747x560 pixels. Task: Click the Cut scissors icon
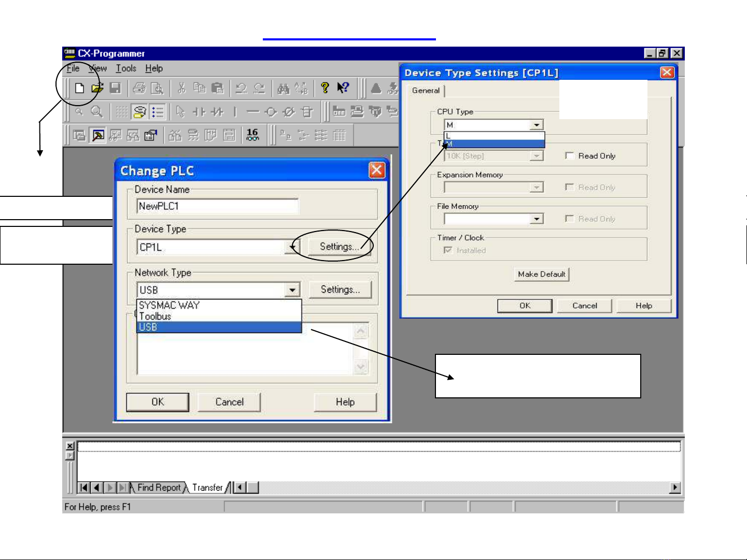pyautogui.click(x=181, y=88)
